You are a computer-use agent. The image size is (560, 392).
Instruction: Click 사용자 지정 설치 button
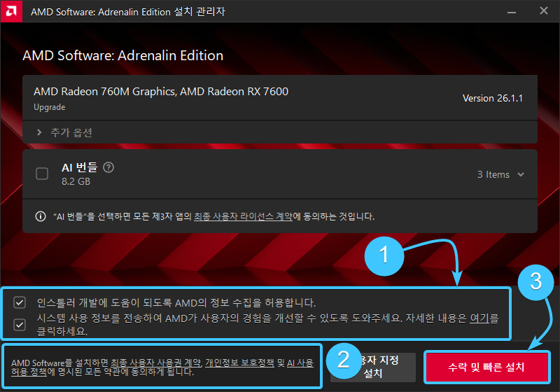coord(373,367)
